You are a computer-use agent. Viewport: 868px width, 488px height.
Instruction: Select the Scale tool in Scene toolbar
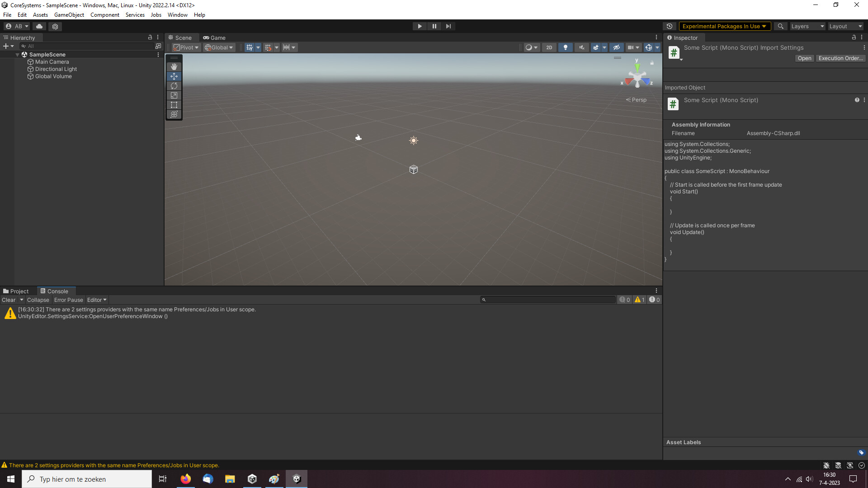click(x=174, y=95)
